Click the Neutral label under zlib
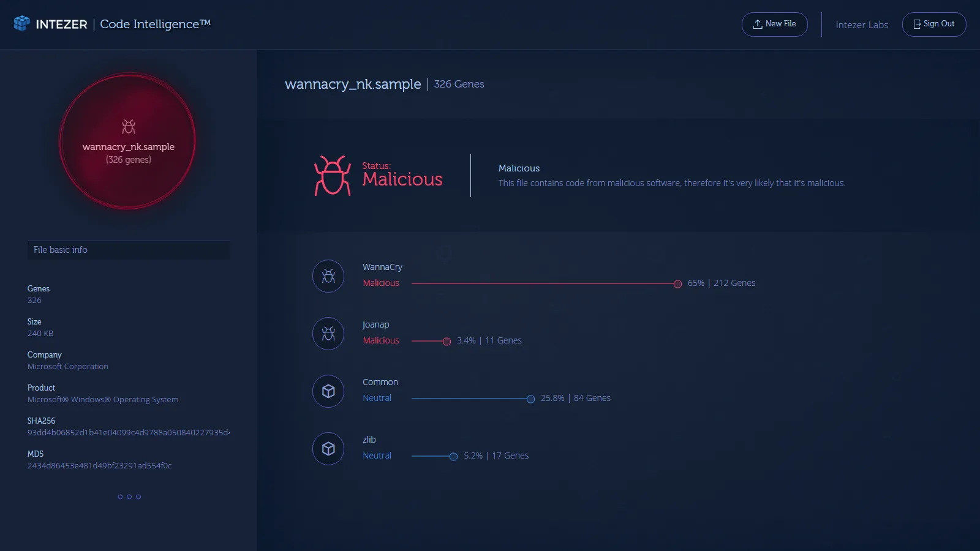980x551 pixels. (377, 455)
